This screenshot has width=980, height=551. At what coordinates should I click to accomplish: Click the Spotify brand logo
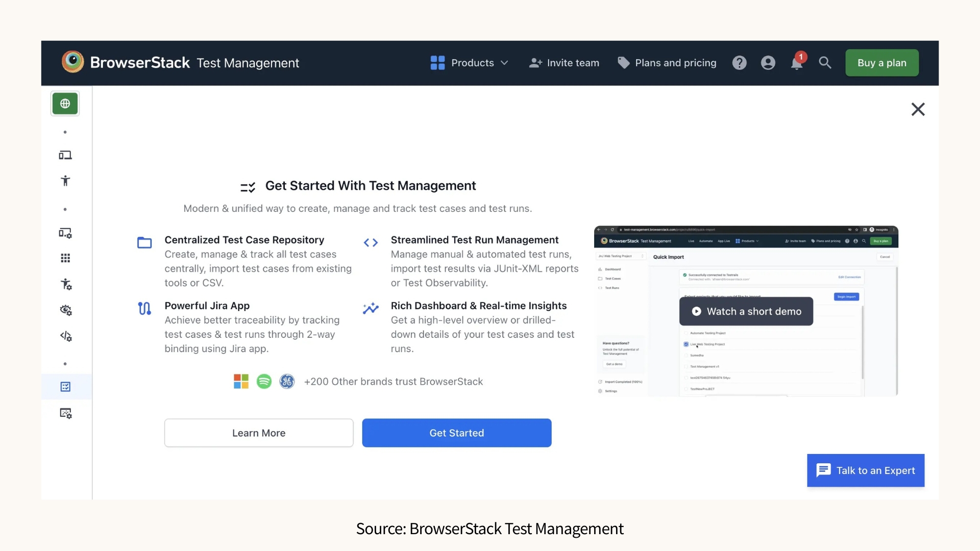click(264, 381)
